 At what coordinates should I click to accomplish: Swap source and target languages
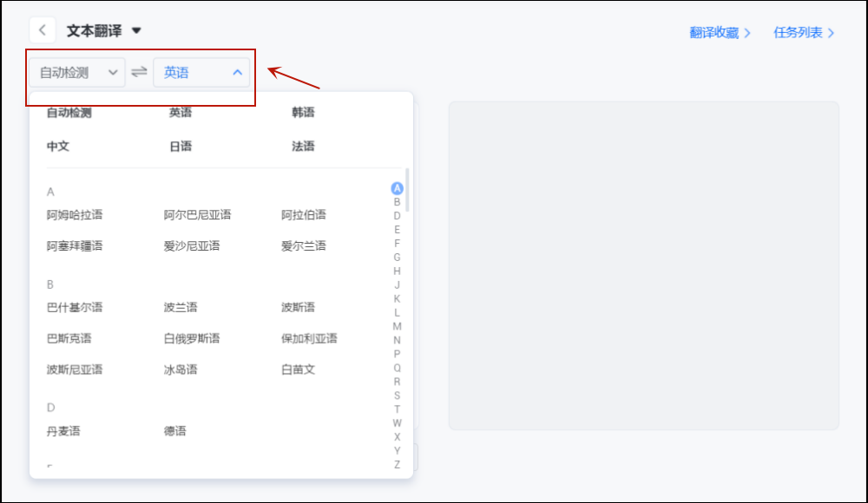tap(139, 72)
